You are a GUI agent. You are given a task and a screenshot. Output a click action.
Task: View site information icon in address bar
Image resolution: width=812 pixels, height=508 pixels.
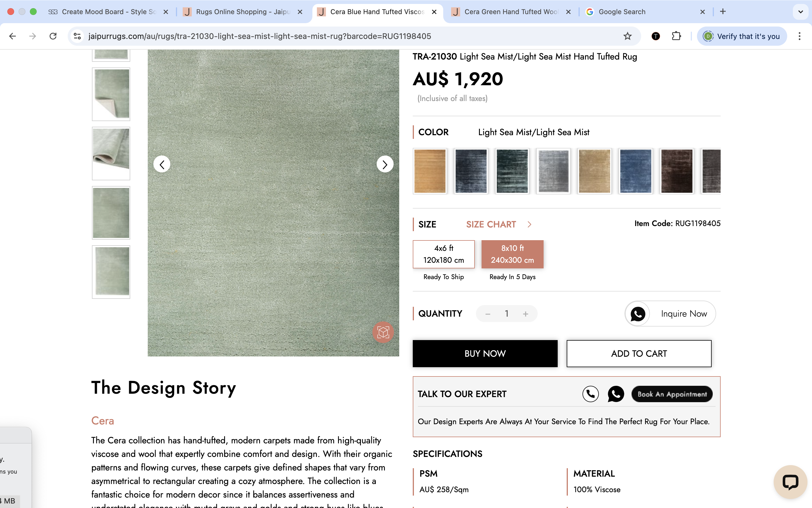(x=78, y=36)
